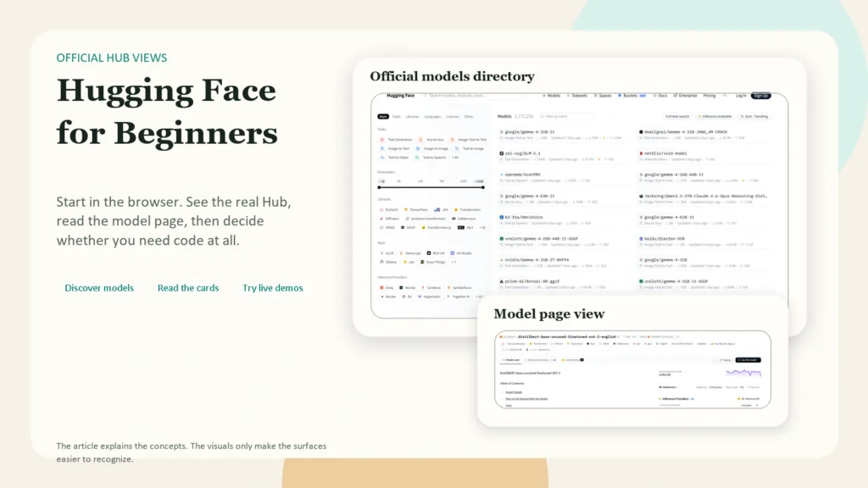Choose the Text-to-Image task tag
Screen dimensions: 868x488
(x=470, y=148)
